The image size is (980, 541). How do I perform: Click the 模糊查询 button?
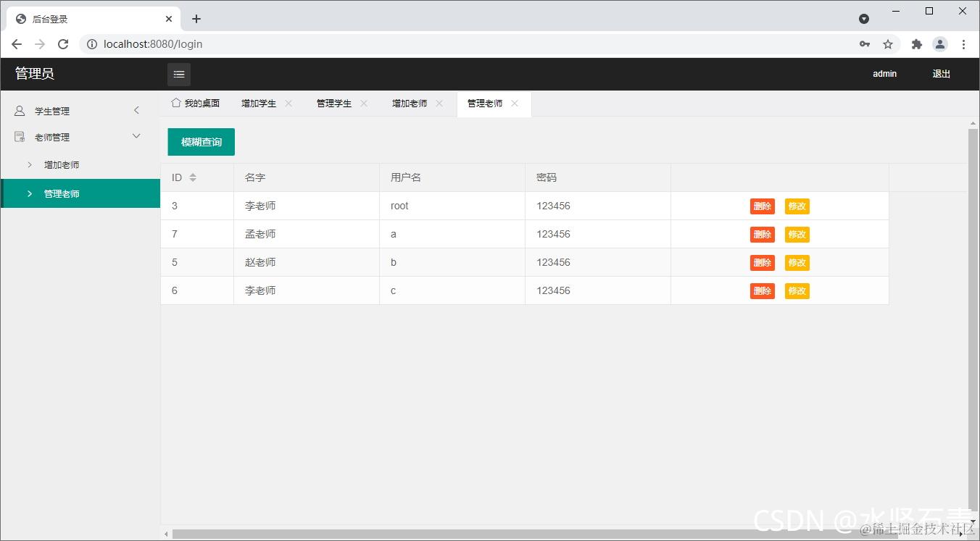click(x=202, y=142)
